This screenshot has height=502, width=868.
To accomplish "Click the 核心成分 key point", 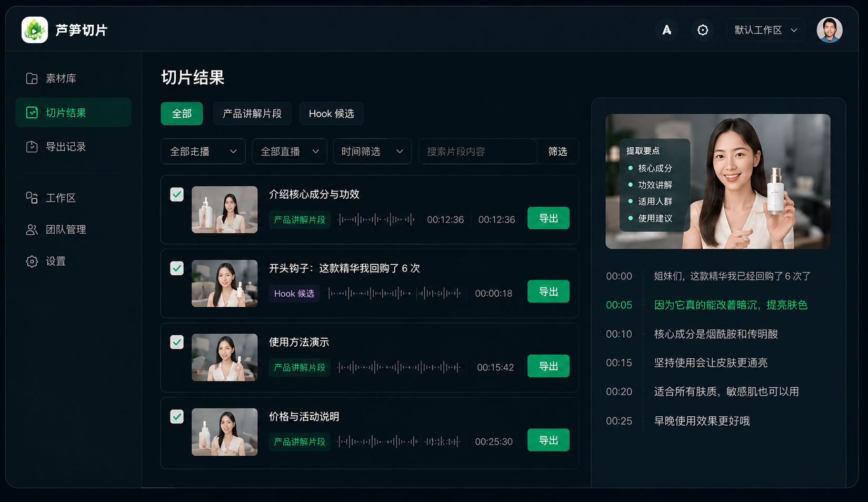I will coord(651,168).
